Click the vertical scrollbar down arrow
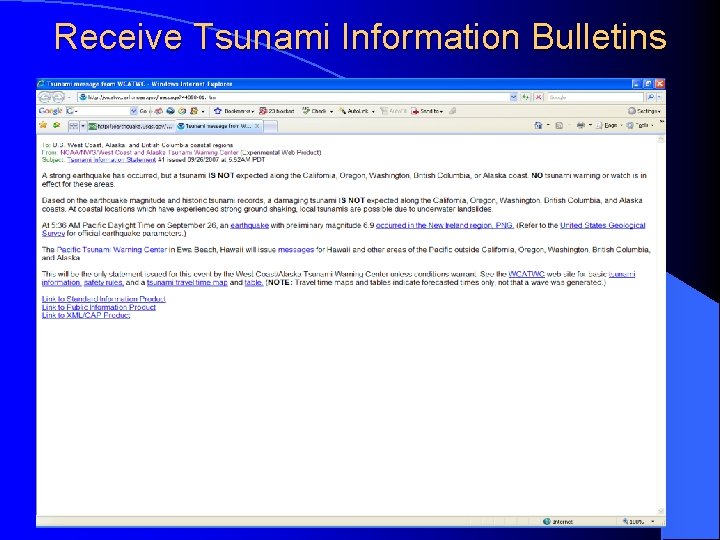This screenshot has width=720, height=540. point(661,511)
